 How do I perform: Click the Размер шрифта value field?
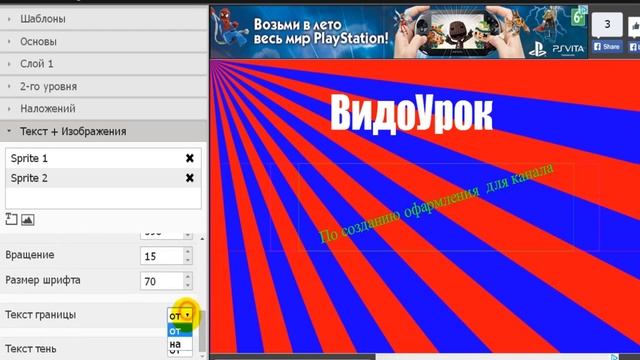coord(162,281)
